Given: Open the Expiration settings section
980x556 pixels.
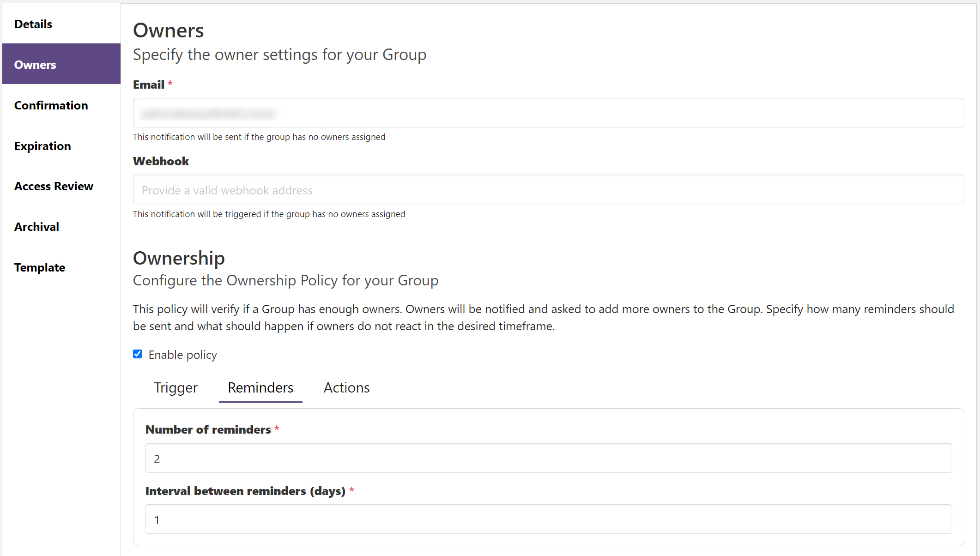Looking at the screenshot, I should (x=42, y=145).
